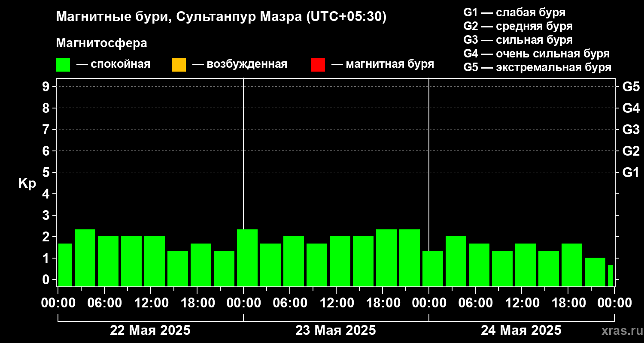Click the G3 label on the right axis
The width and height of the screenshot is (644, 343).
click(x=631, y=129)
